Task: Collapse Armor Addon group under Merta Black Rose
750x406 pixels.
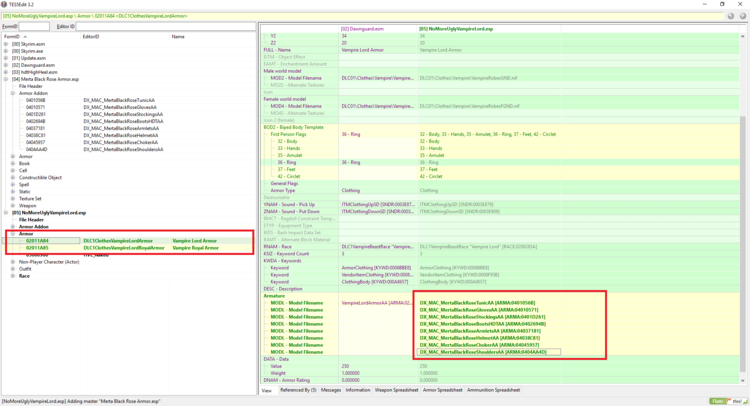Action: 13,93
